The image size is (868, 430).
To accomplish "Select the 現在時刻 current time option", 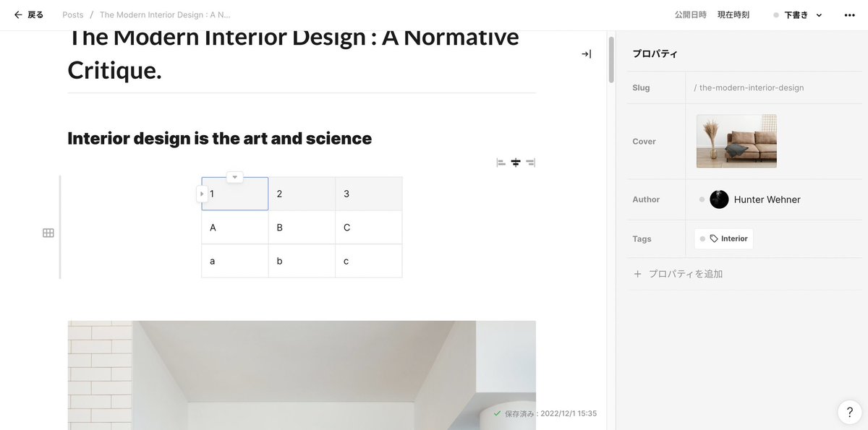I will click(733, 15).
